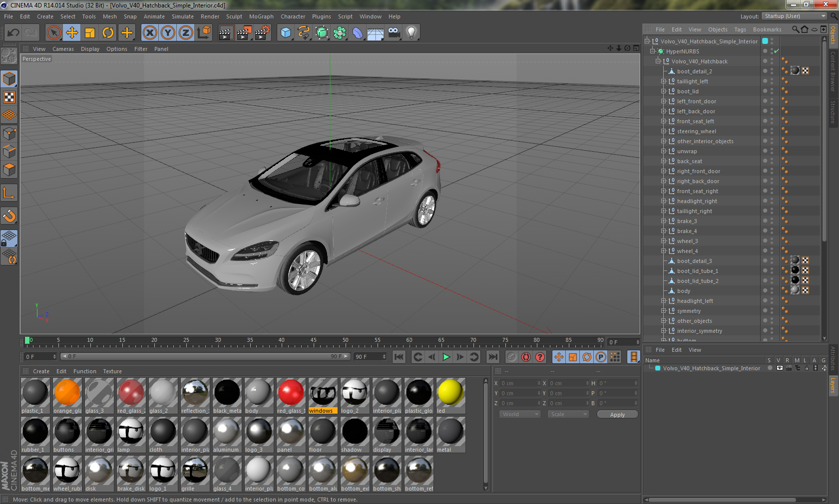The height and width of the screenshot is (504, 839).
Task: Click the coordinate system cube icon
Action: click(x=204, y=33)
